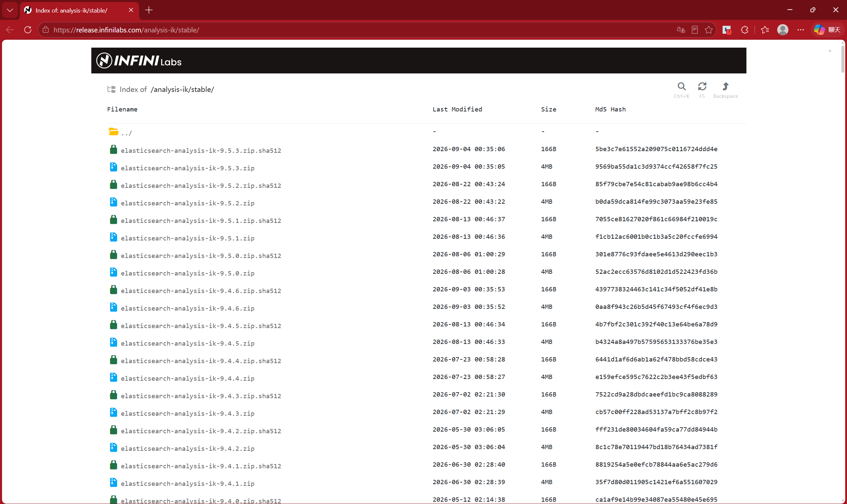Click md5 hash 35f7d80d011905c1421ef6a551607029
Screen dimensions: 847x504
coord(656,482)
